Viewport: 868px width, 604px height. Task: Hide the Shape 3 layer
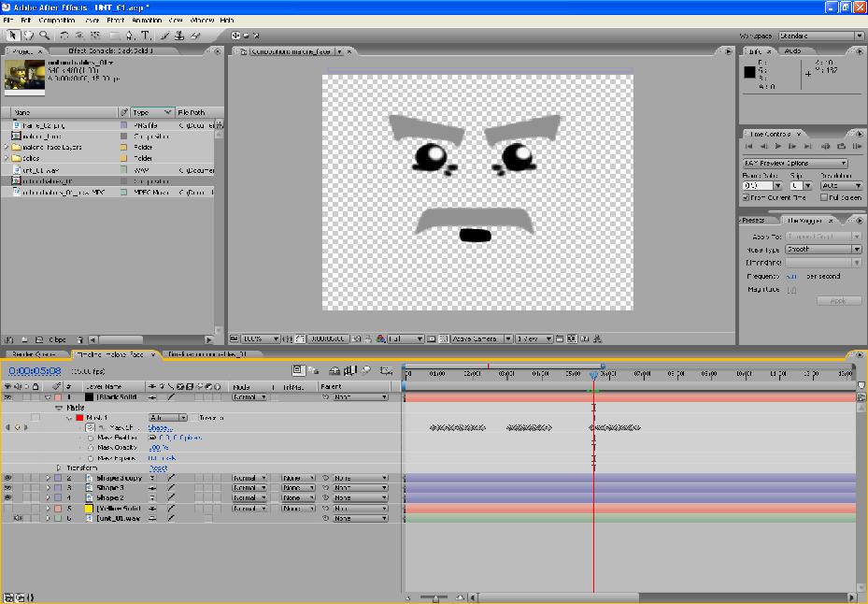[9, 487]
